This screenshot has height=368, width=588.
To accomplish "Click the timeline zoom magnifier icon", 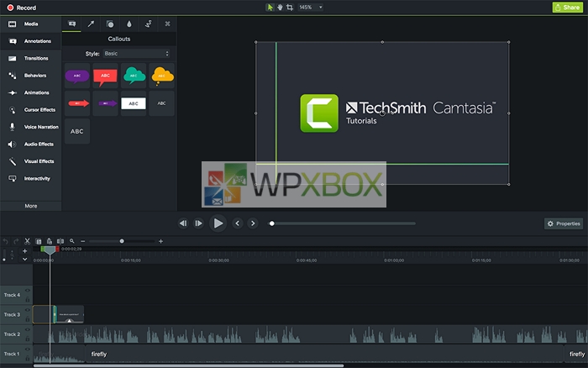I will [x=71, y=241].
